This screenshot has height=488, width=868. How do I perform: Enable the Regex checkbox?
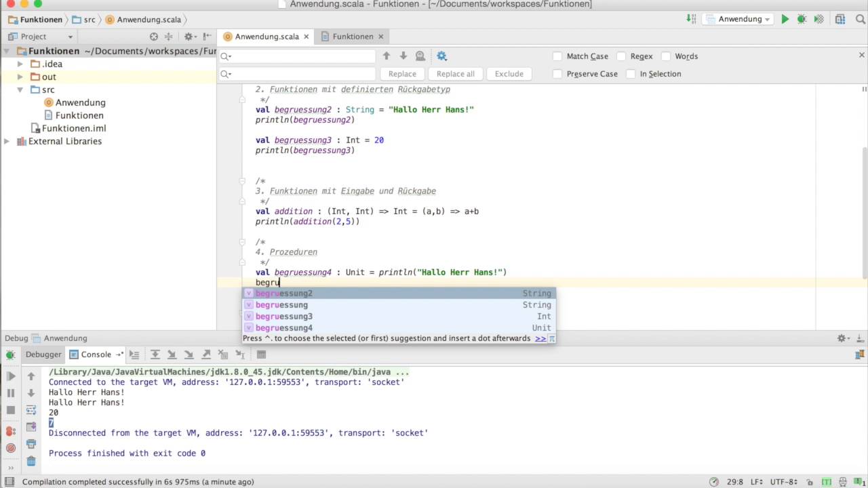pos(621,56)
